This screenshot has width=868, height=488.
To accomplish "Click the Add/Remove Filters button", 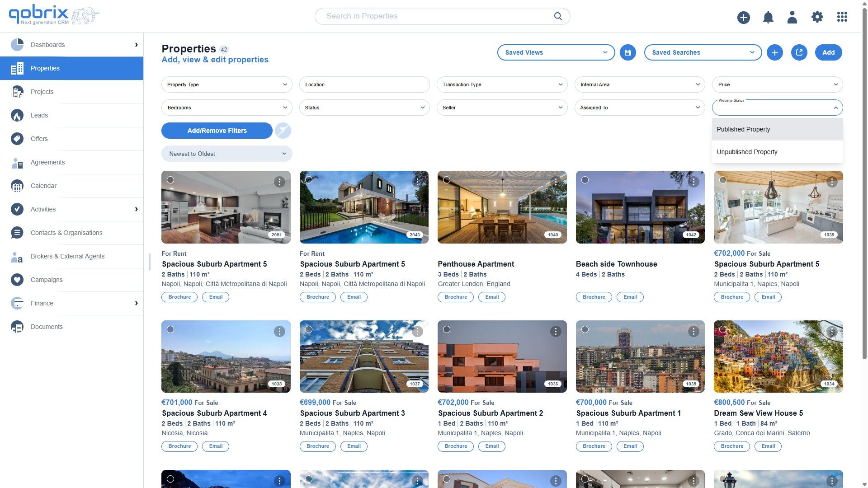I will (x=217, y=131).
